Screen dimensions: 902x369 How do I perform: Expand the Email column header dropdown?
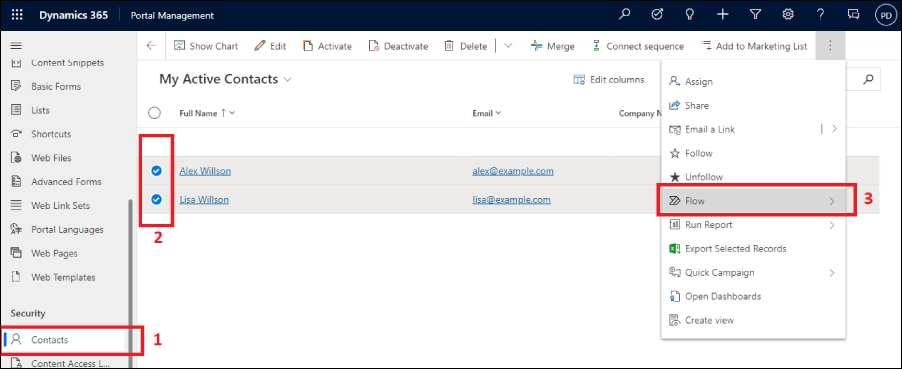[x=498, y=113]
